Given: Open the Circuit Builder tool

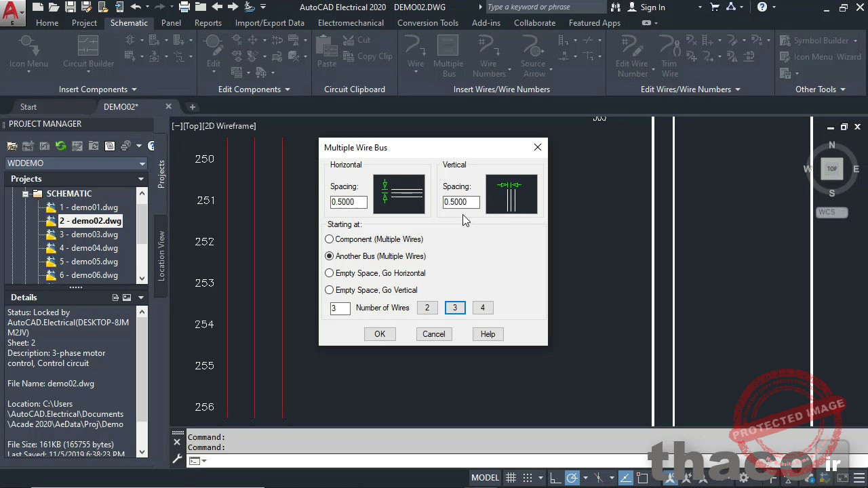Looking at the screenshot, I should click(x=88, y=52).
